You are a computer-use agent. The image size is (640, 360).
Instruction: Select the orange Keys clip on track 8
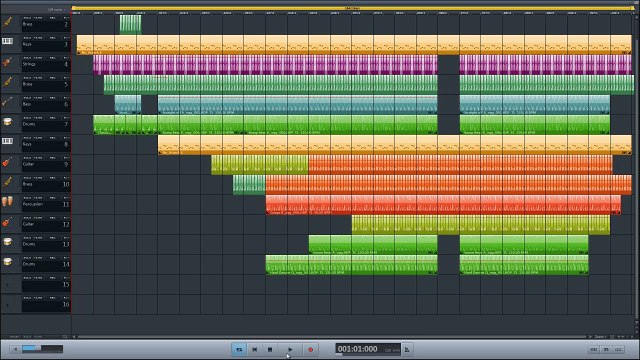tap(395, 144)
